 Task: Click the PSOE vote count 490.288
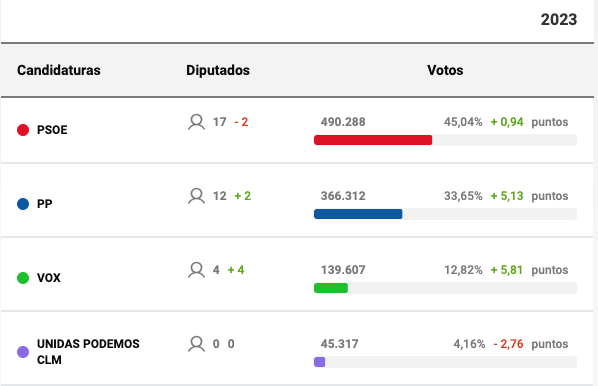tap(343, 122)
